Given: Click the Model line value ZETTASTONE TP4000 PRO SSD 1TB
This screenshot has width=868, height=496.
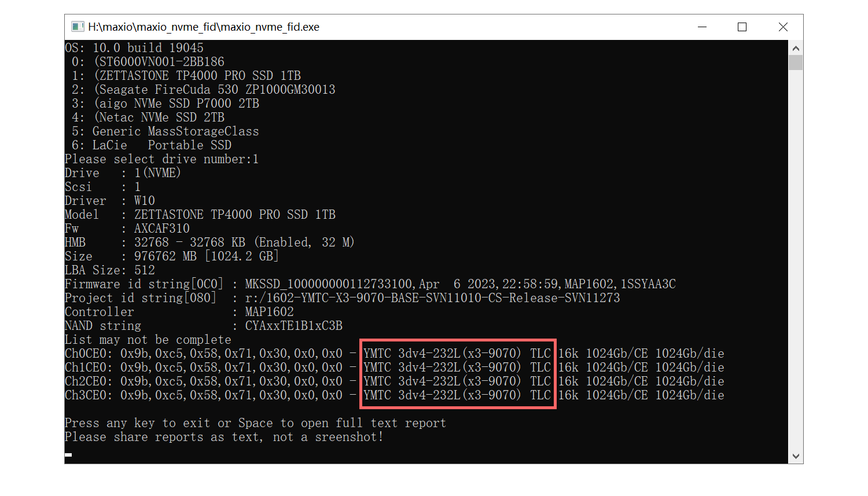Looking at the screenshot, I should pyautogui.click(x=235, y=215).
